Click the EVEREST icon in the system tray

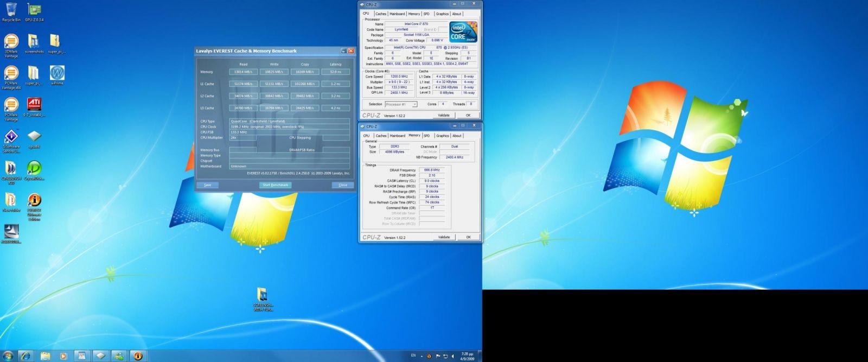tap(429, 356)
